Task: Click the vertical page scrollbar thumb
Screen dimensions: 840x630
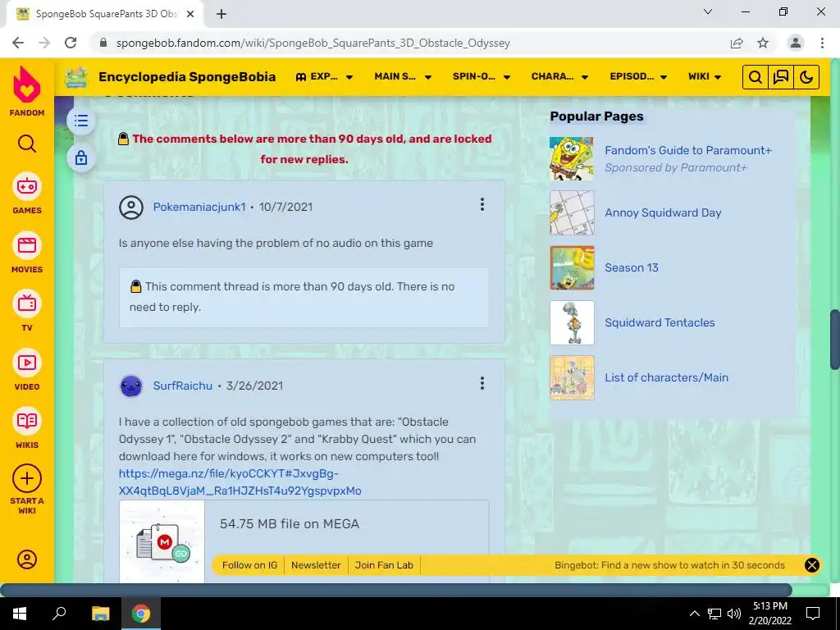Action: click(834, 339)
